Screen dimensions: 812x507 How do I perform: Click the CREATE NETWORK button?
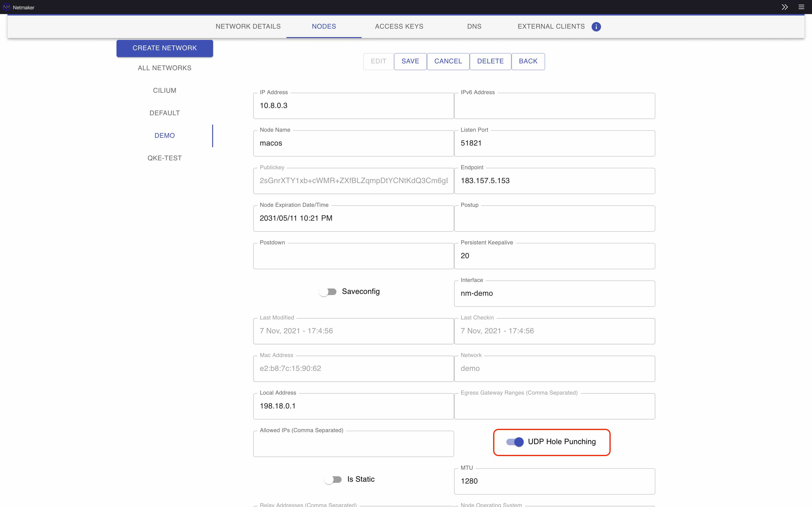coord(164,48)
